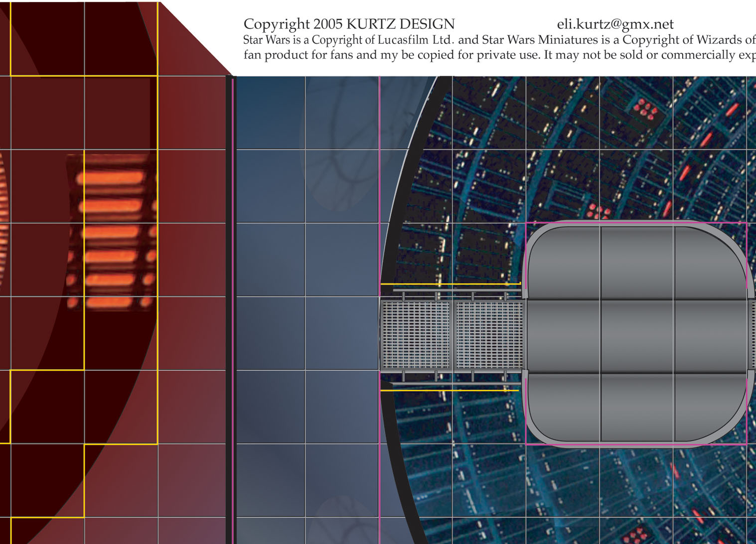756x544 pixels.
Task: Click the bottom-right rounded section of gray platform
Action: pos(710,408)
